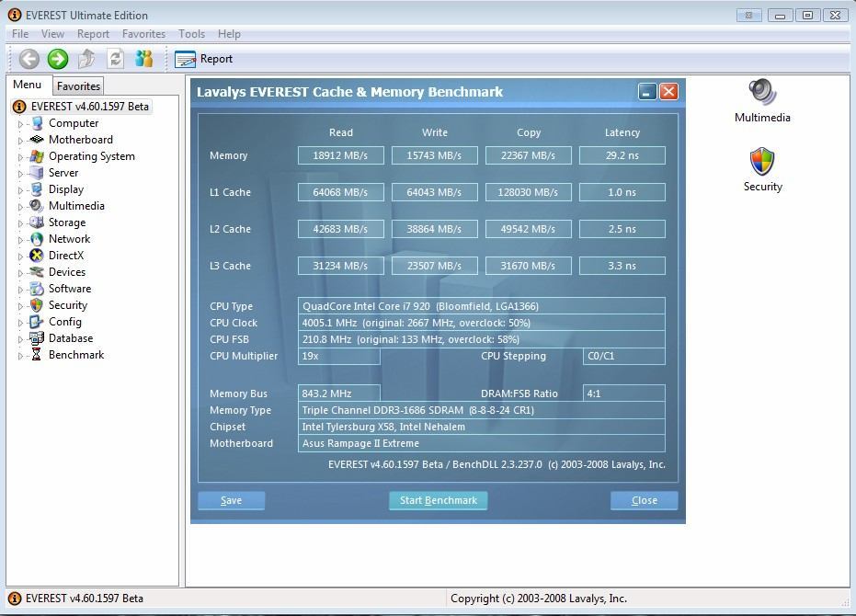Select root item EVEREST v4.60.1597 Beta
This screenshot has width=856, height=616.
tap(82, 107)
